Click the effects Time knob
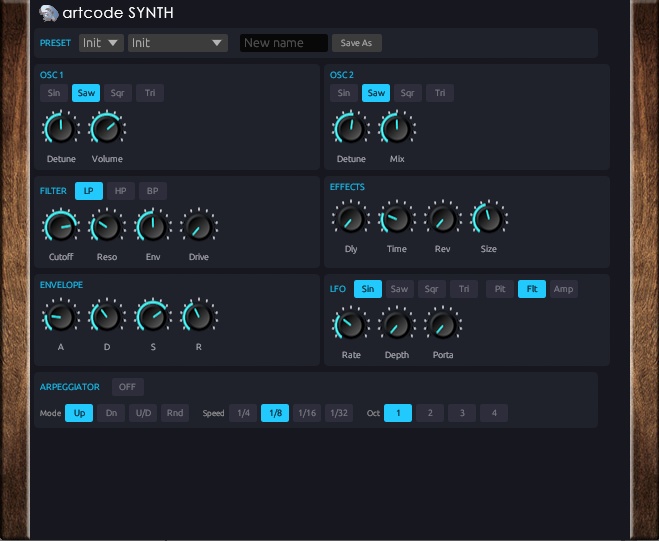This screenshot has height=541, width=659. coord(397,219)
